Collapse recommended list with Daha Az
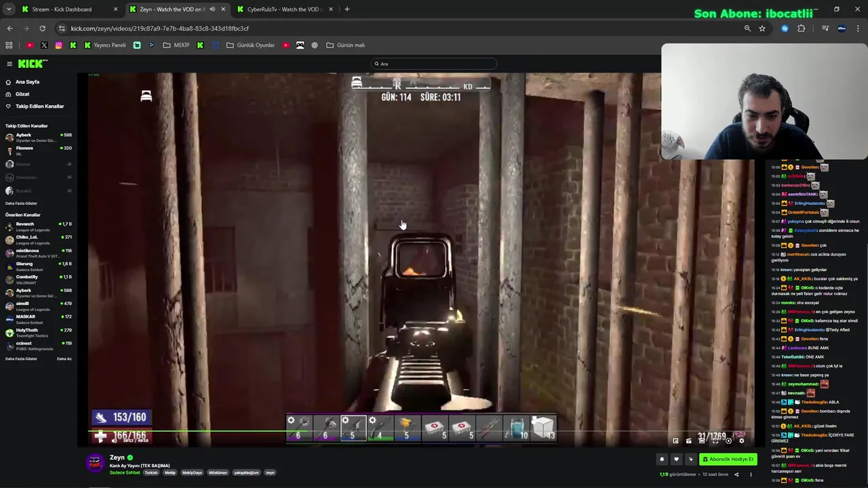 (64, 359)
